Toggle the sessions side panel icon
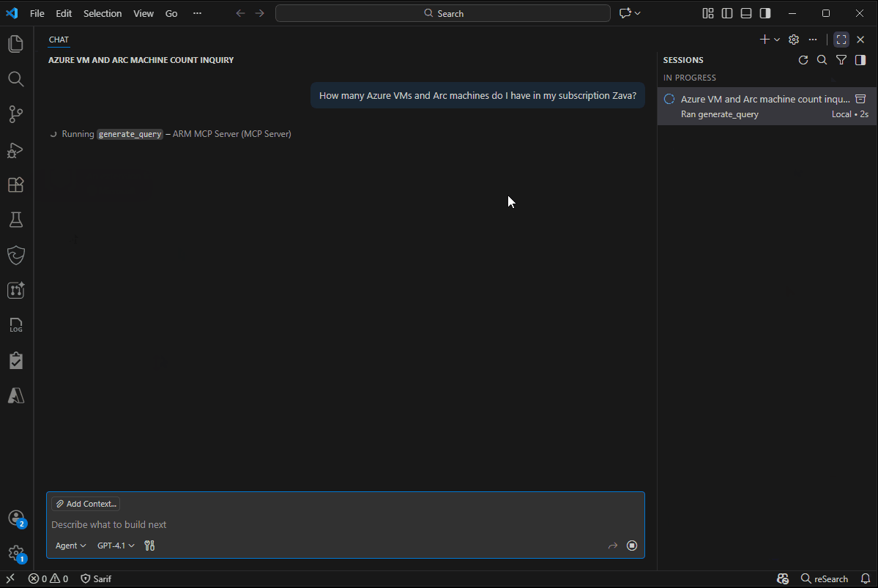This screenshot has height=588, width=878. (x=860, y=60)
